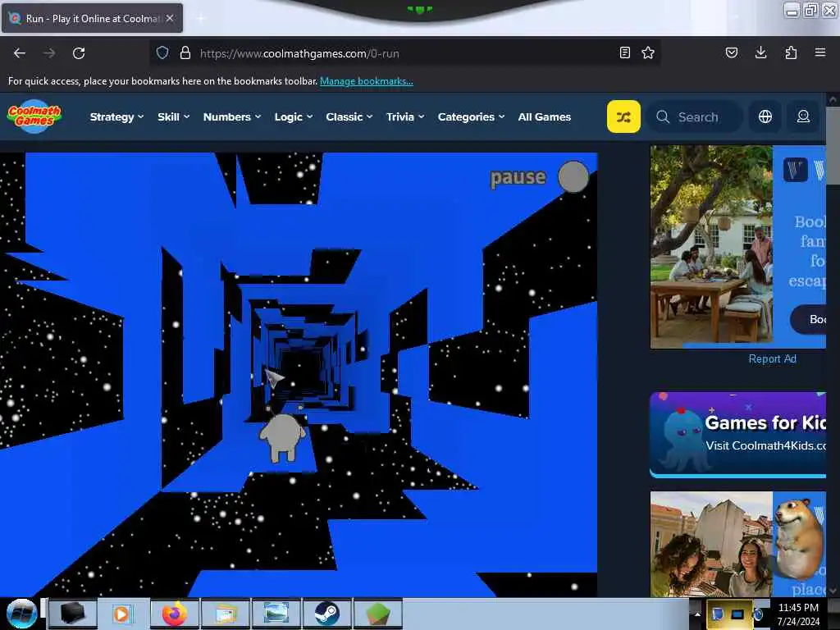Bookmark this page with the star icon
The width and height of the screenshot is (840, 630).
pos(648,52)
